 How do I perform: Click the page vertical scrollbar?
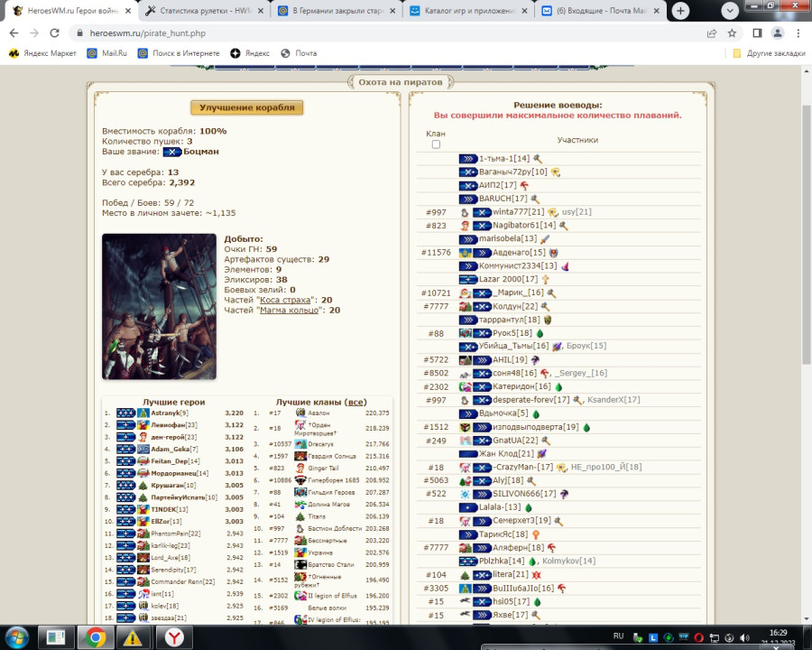coord(807,233)
